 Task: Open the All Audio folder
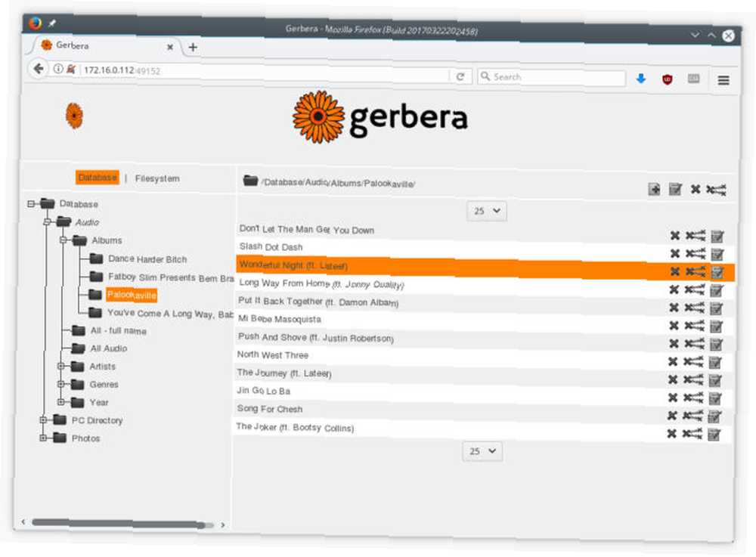[109, 348]
